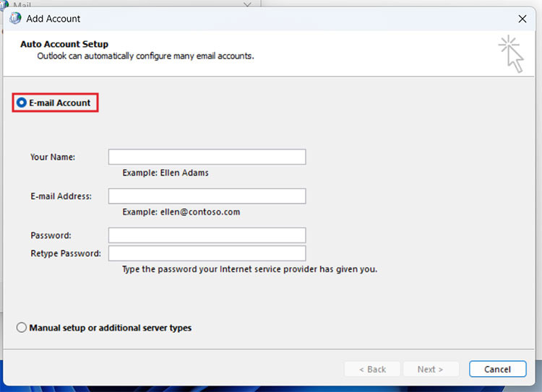
Task: Click the Add Account window title
Action: point(53,19)
